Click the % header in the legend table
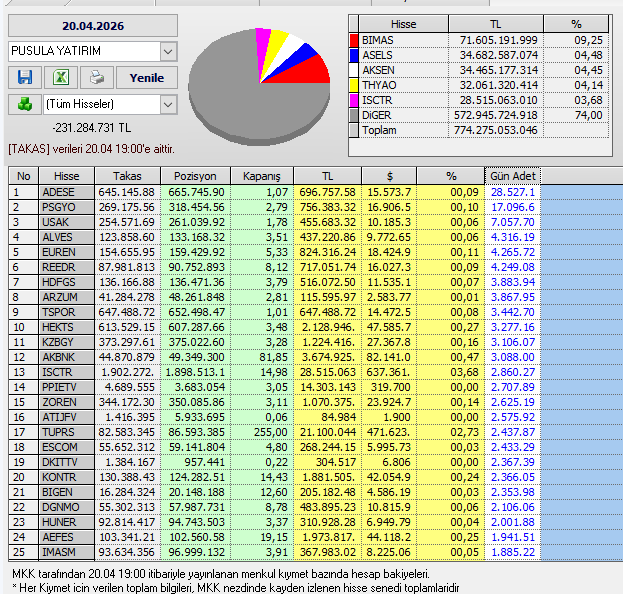The width and height of the screenshot is (623, 594). point(576,24)
